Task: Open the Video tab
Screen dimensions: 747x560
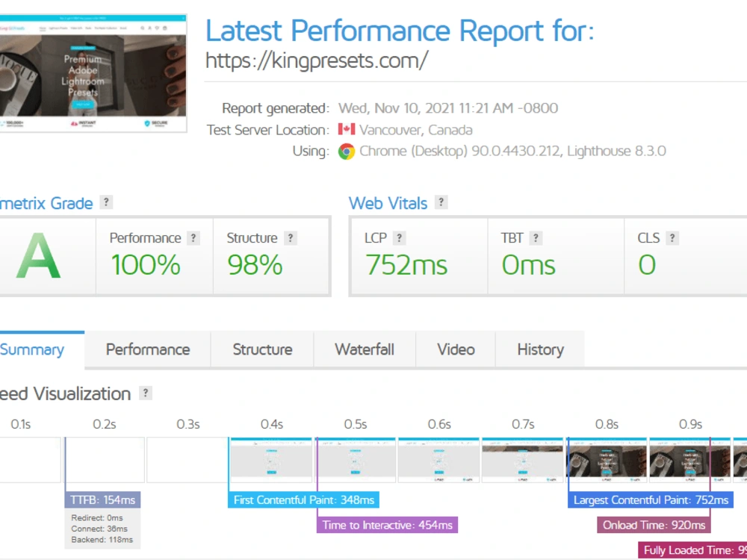Action: pos(456,349)
